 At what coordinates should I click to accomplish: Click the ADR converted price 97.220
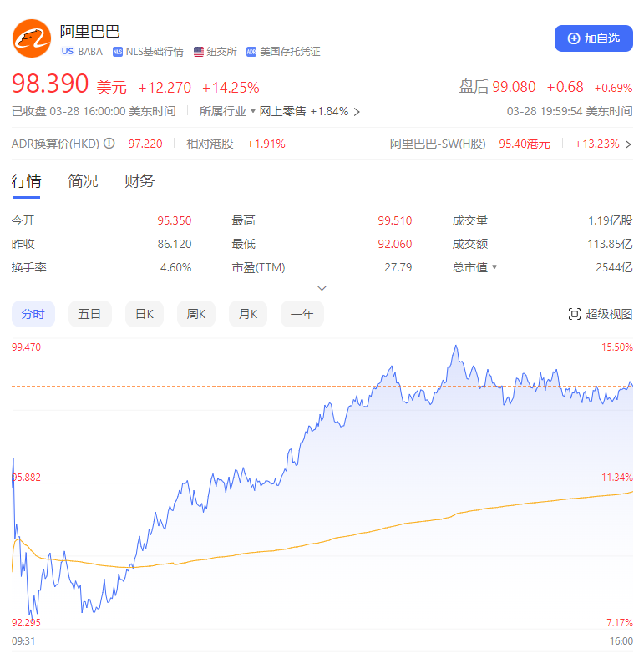coord(145,144)
